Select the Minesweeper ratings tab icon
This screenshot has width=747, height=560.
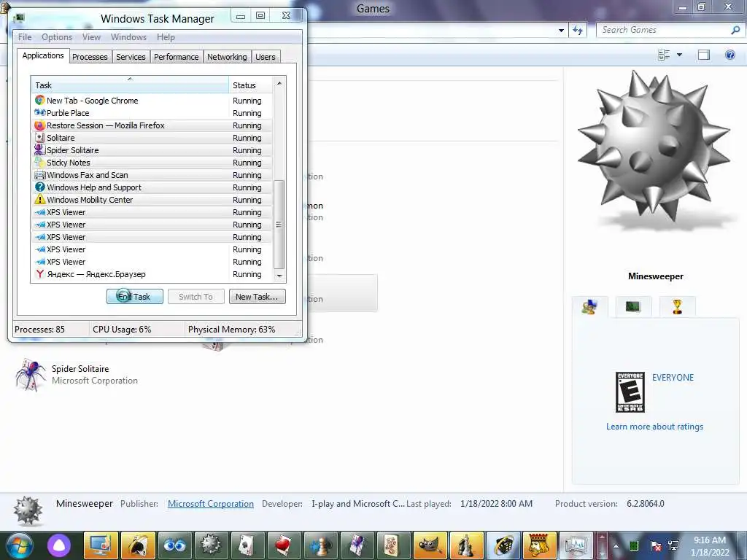point(589,307)
